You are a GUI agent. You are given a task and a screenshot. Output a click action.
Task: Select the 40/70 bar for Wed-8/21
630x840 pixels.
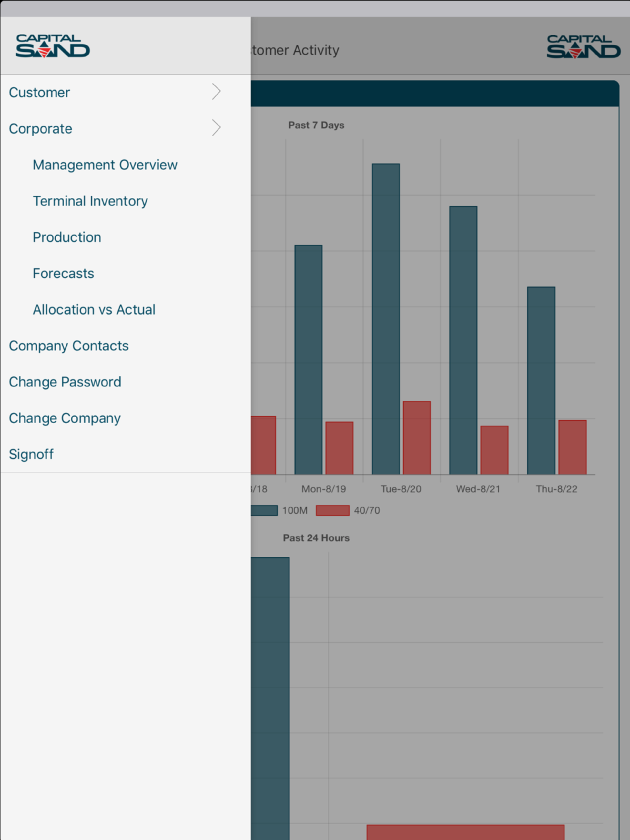click(x=494, y=450)
